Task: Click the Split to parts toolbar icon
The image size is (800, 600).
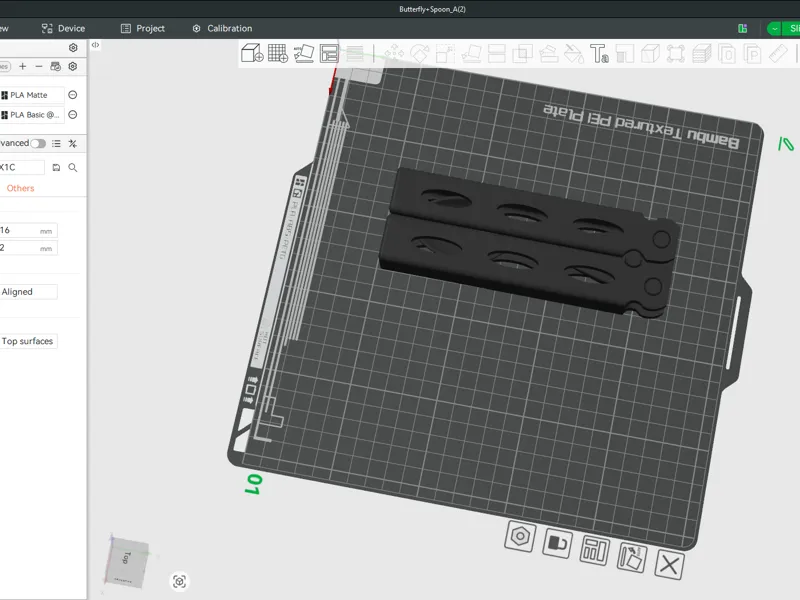Action: pos(753,53)
